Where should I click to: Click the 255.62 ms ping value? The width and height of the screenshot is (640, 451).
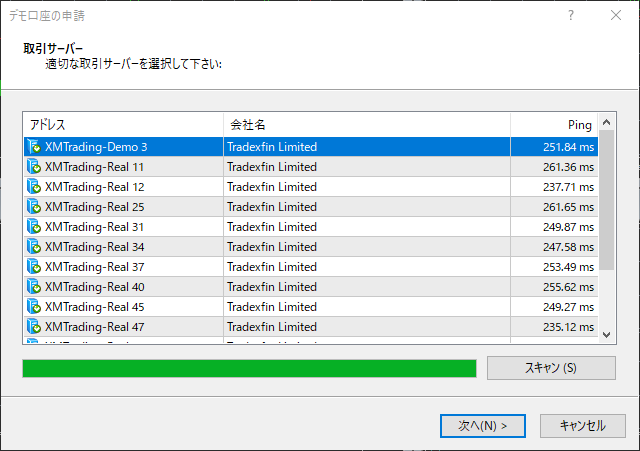568,287
